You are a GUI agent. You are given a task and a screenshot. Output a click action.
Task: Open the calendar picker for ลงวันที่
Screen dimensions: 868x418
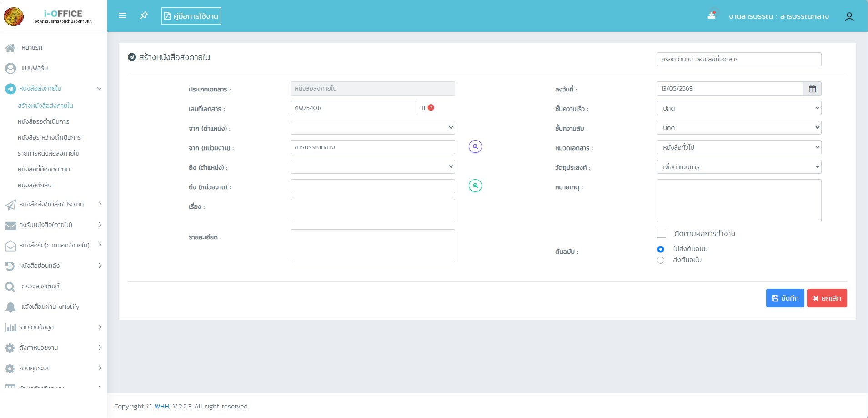tap(812, 89)
